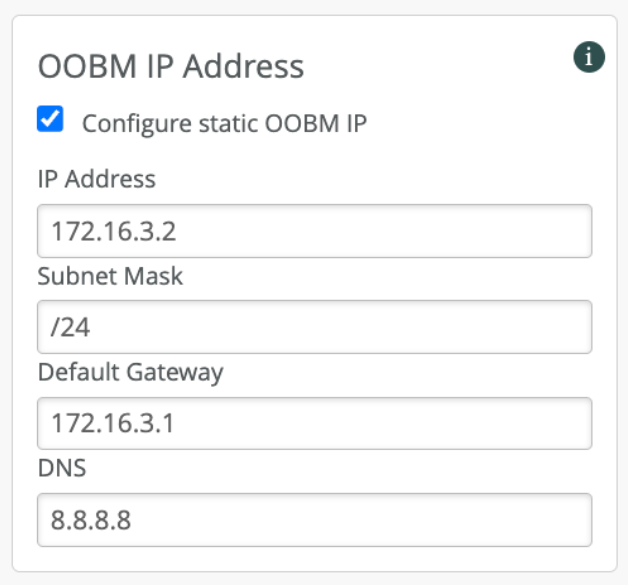Select the Default Gateway input box

point(314,423)
